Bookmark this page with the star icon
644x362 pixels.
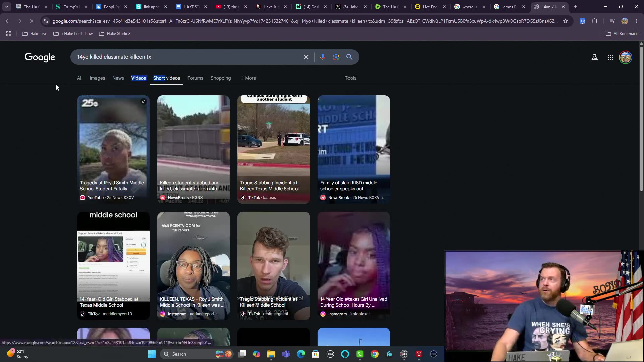pos(566,21)
